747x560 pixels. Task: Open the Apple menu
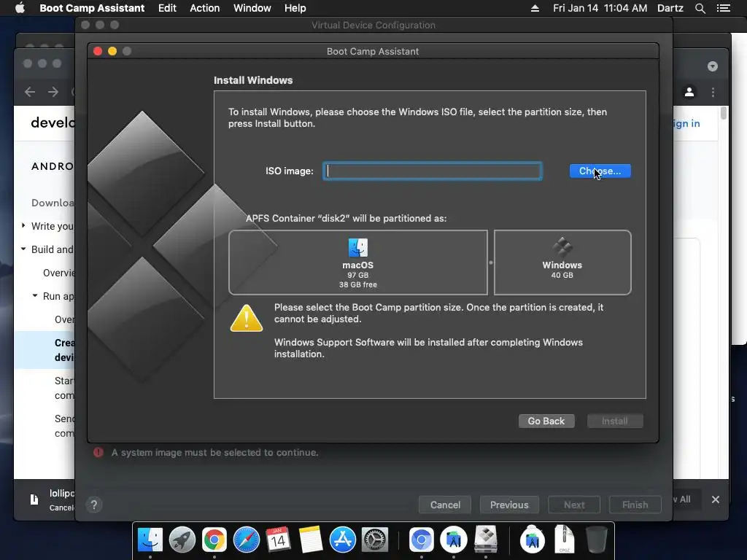tap(20, 8)
